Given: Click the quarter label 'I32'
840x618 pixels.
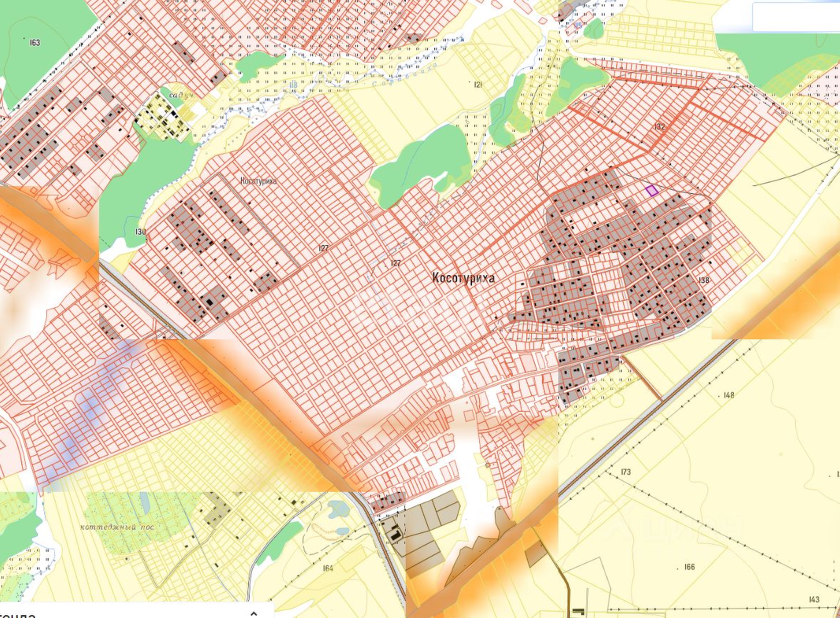Looking at the screenshot, I should (660, 127).
